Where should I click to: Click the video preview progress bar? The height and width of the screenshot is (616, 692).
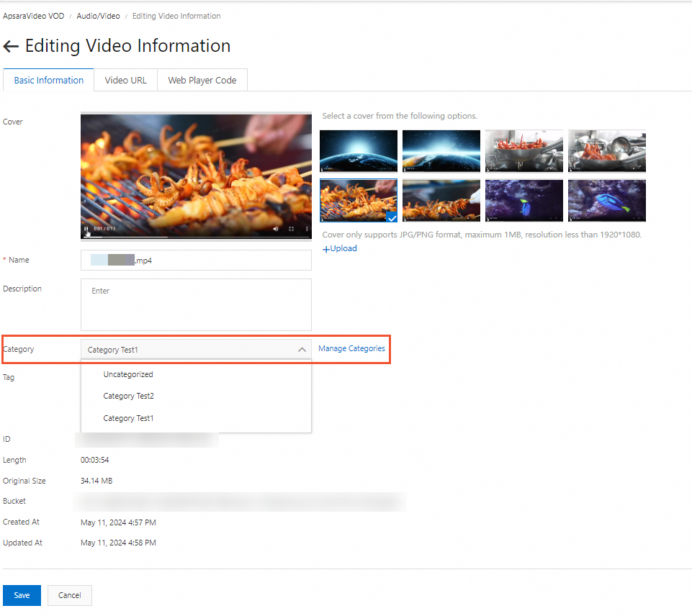coord(196,237)
